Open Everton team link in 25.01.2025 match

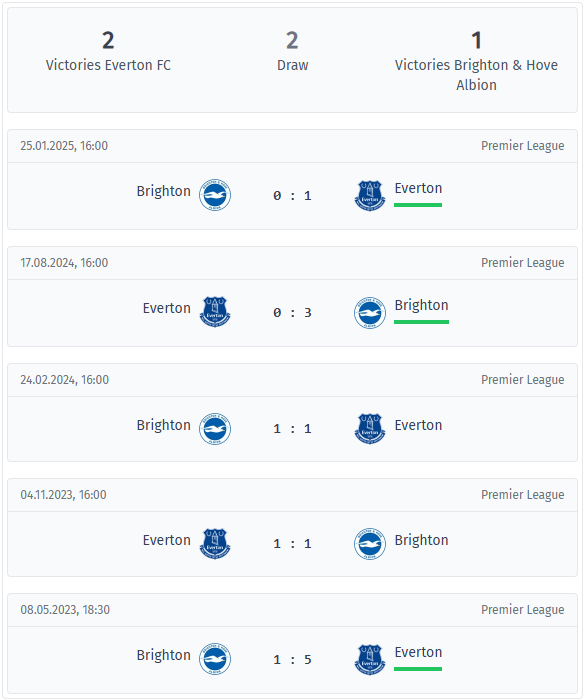(x=418, y=188)
